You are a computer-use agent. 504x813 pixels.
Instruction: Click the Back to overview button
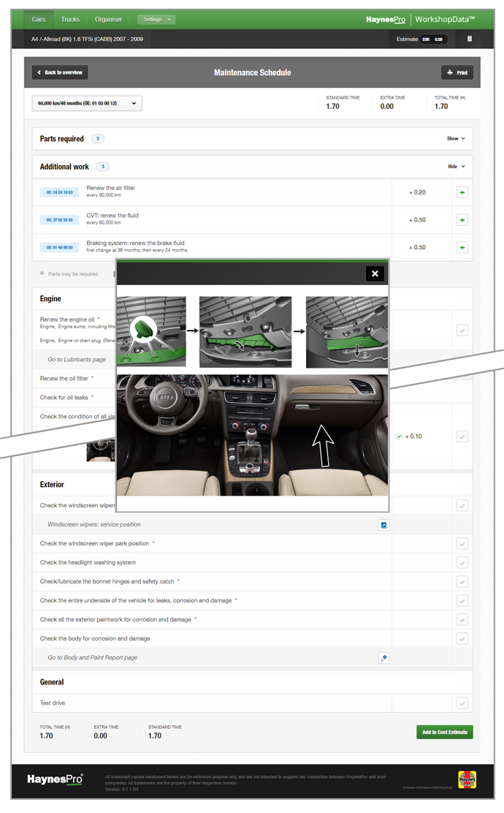(x=60, y=72)
